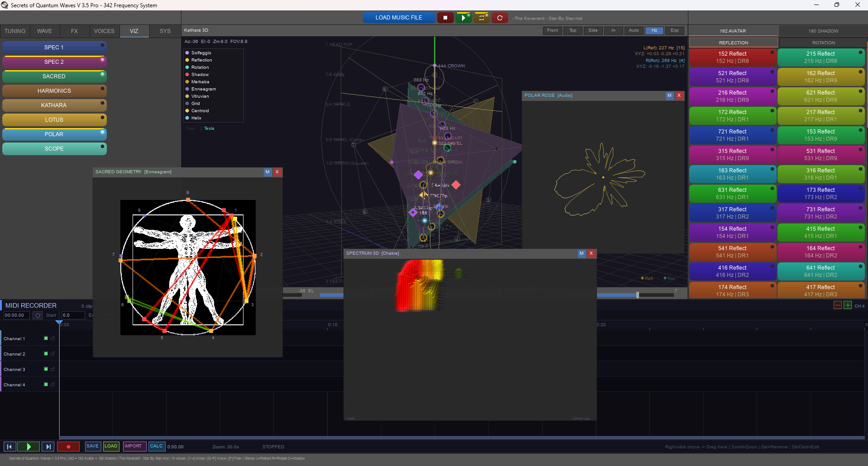
Task: Start MIDI recorder recording with red record button
Action: click(x=68, y=447)
